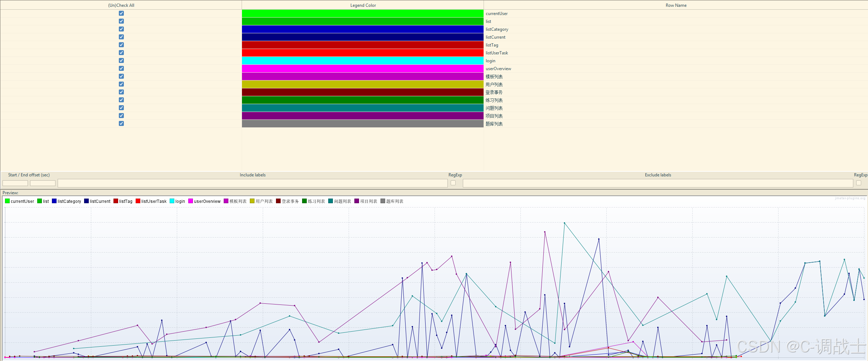Click the 项目列表 chart legend entry
Screen dimensions: 868x361
(x=366, y=201)
